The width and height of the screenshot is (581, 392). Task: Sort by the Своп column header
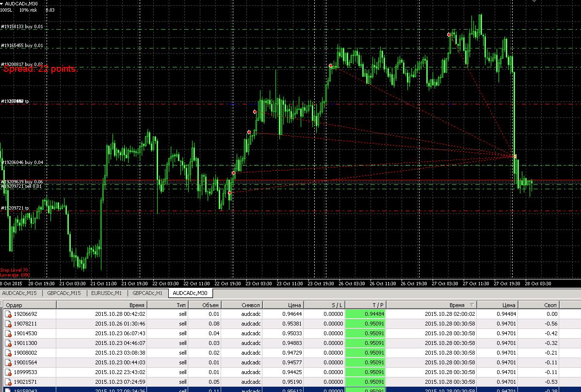coord(539,305)
